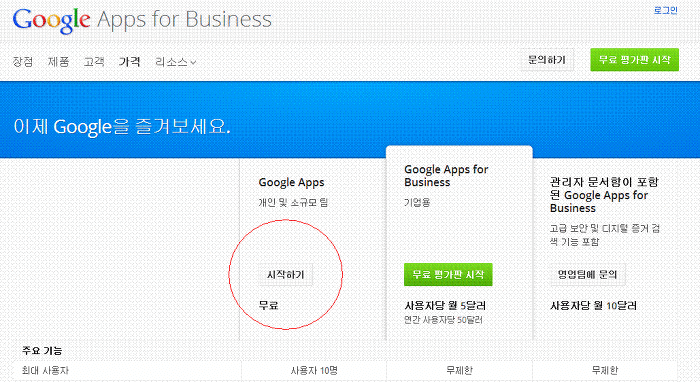This screenshot has width=700, height=382.
Task: Click the 주요 기능 section heading
Action: [42, 351]
